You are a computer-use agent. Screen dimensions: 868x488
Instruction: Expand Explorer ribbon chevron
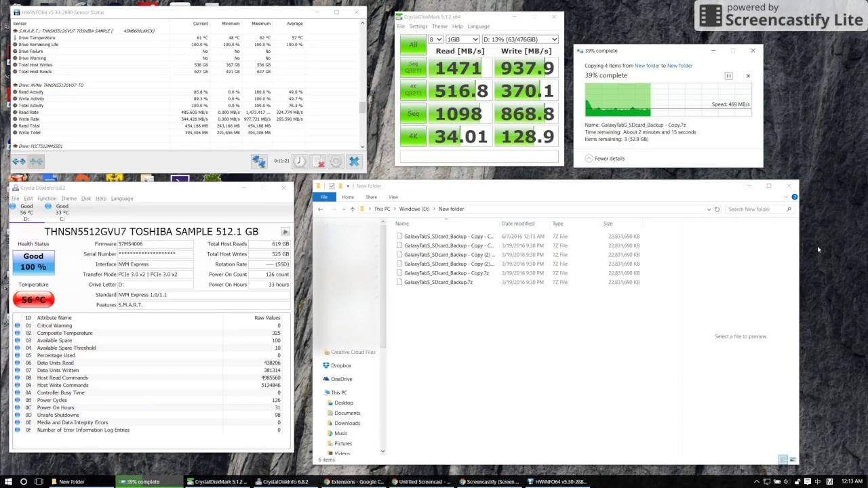[x=786, y=197]
